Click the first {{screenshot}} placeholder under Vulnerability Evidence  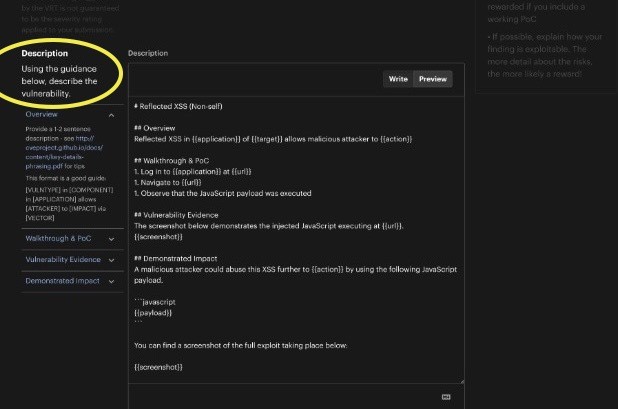point(158,237)
